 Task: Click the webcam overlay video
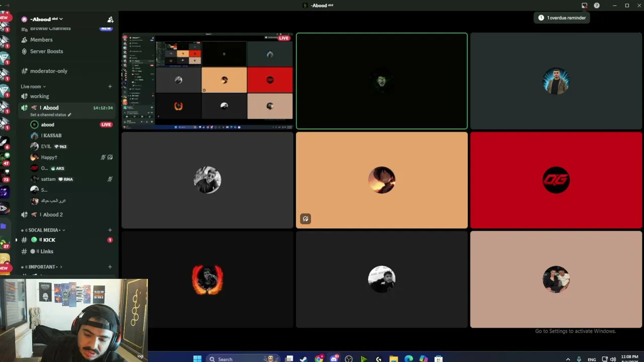[x=74, y=320]
